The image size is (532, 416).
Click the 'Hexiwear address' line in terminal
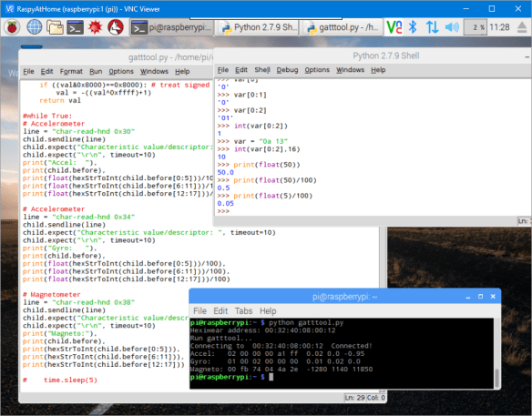[262, 330]
